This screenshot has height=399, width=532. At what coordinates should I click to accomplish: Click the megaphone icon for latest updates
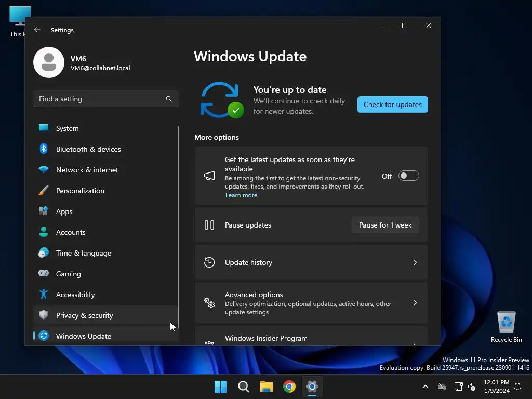[209, 176]
